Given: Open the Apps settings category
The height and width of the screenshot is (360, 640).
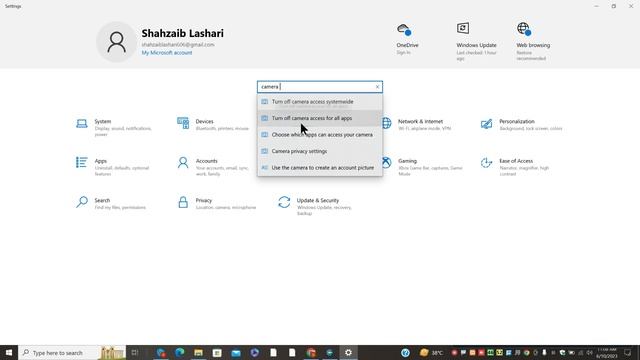Looking at the screenshot, I should click(113, 167).
